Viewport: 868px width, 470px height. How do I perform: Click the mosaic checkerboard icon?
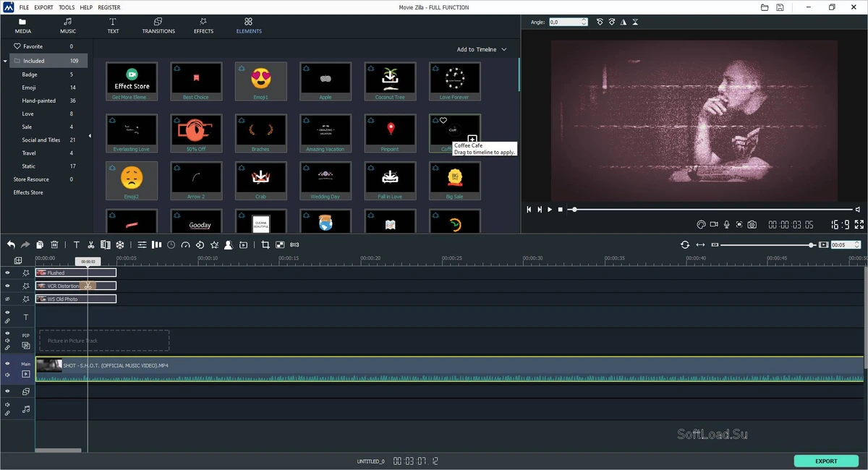pos(280,245)
